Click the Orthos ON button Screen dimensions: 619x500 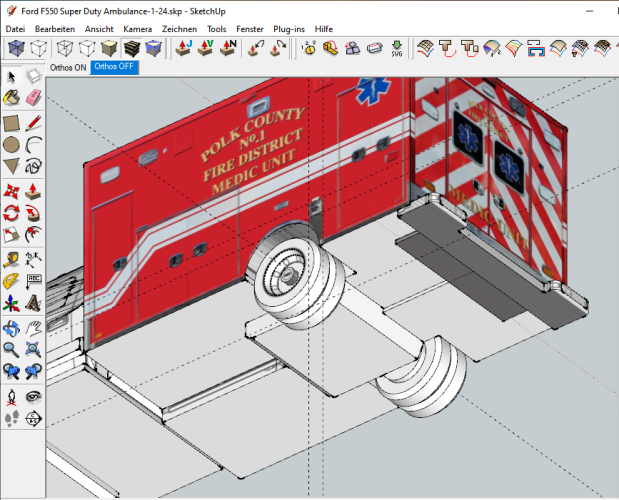pyautogui.click(x=68, y=67)
